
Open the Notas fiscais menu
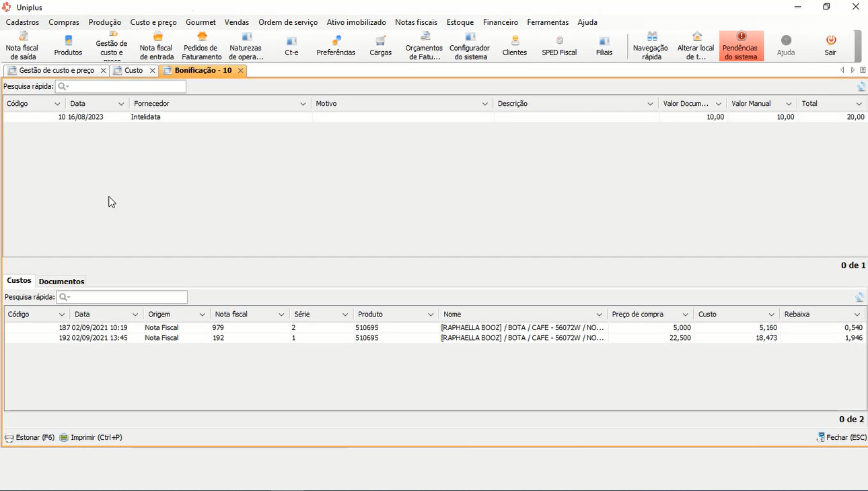coord(416,22)
